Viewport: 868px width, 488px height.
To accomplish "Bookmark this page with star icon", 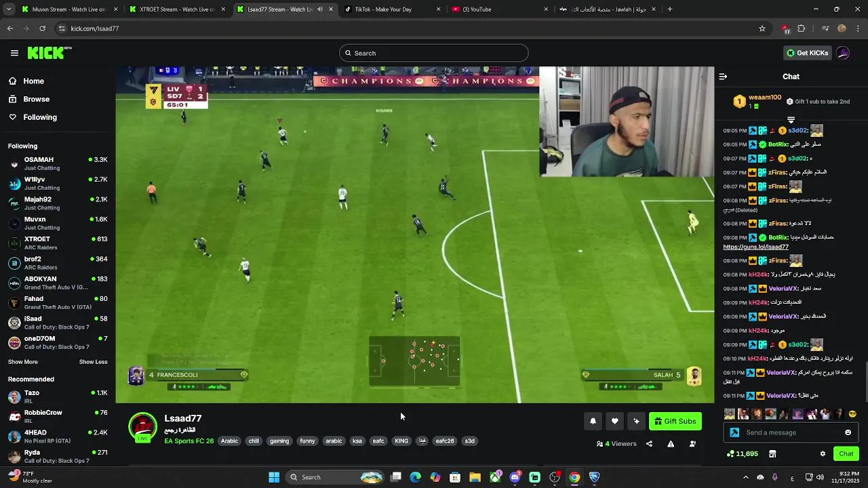I will 762,28.
